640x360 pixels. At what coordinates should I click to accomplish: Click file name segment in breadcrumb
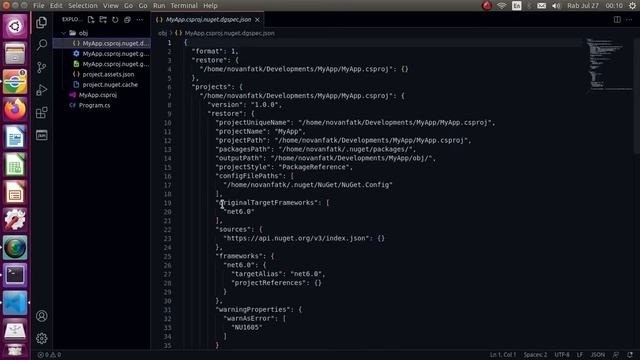pos(229,33)
